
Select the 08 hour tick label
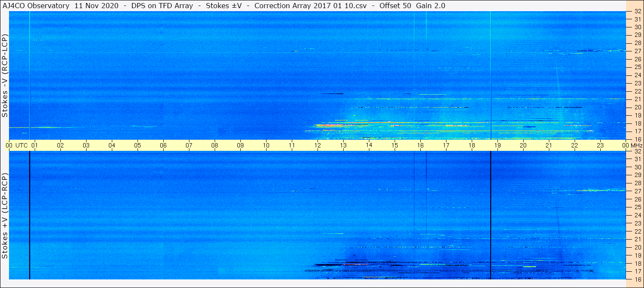[x=215, y=145]
